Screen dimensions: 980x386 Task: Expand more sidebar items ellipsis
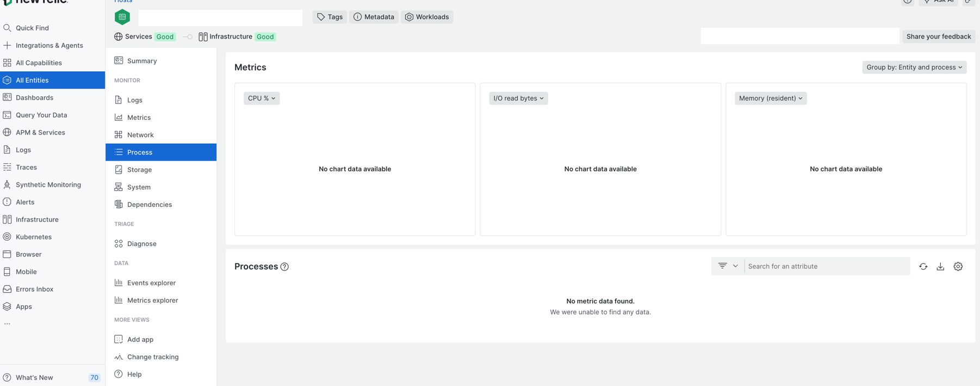pyautogui.click(x=7, y=323)
